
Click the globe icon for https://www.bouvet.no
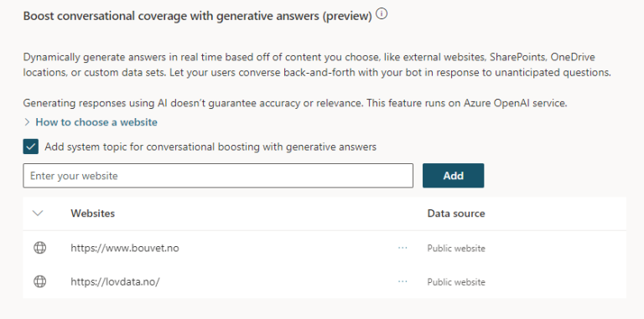pos(40,248)
